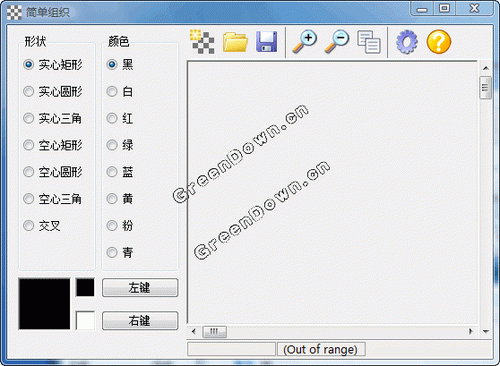Click the small white right-key color swatch
The image size is (500, 366).
coord(85,320)
